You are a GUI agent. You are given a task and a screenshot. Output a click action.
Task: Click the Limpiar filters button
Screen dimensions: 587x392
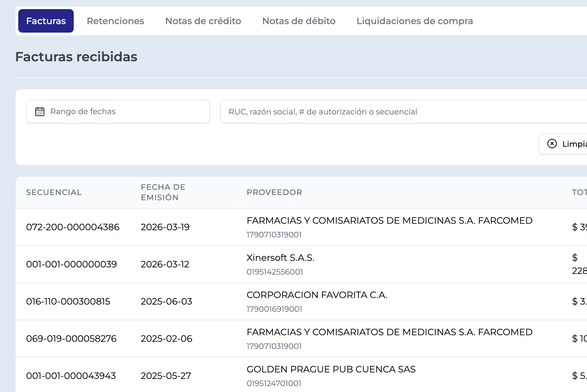coord(563,144)
